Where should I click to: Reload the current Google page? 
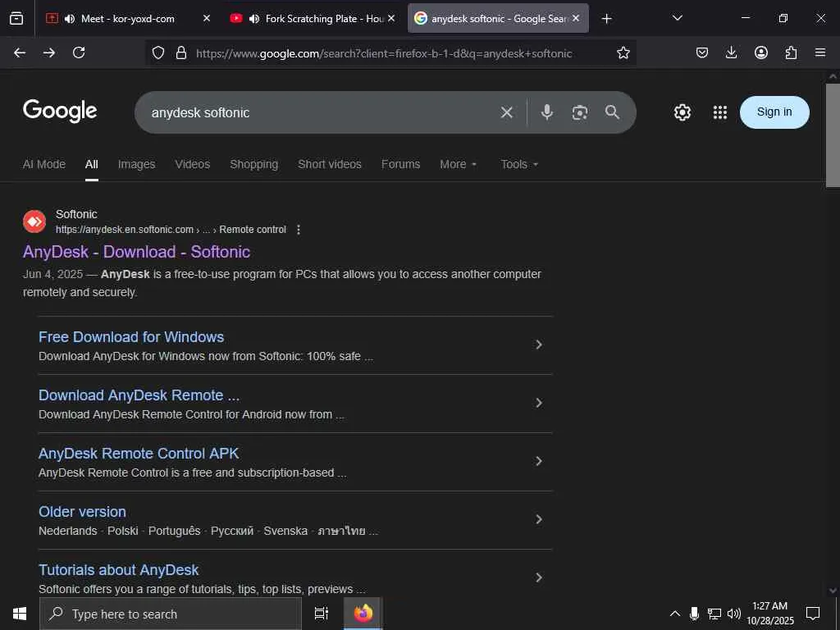[79, 52]
